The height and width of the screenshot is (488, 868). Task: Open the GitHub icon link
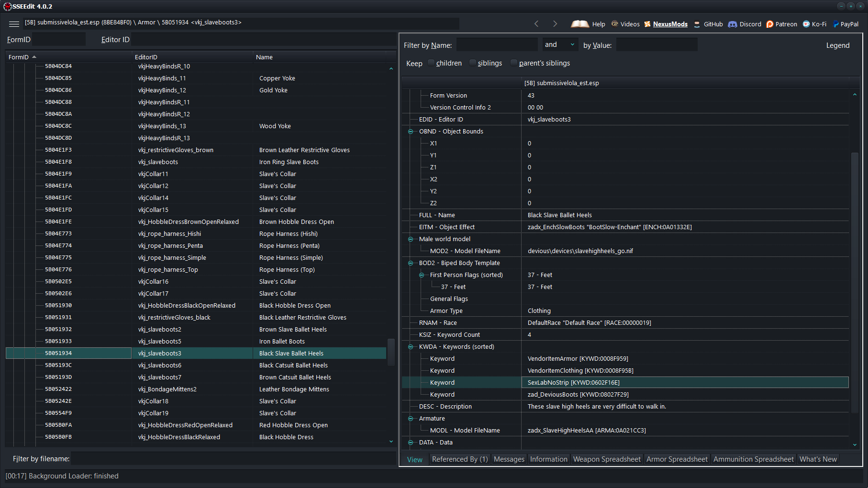697,24
